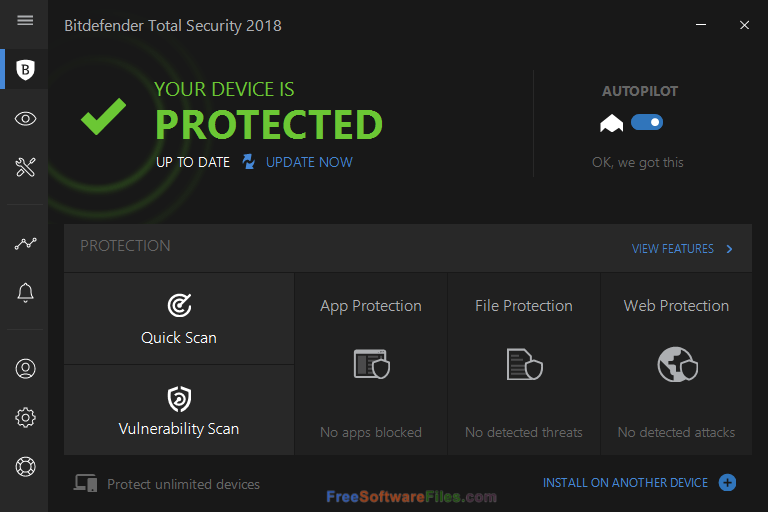Start a Quick Scan
Image resolution: width=768 pixels, height=512 pixels.
(x=179, y=318)
